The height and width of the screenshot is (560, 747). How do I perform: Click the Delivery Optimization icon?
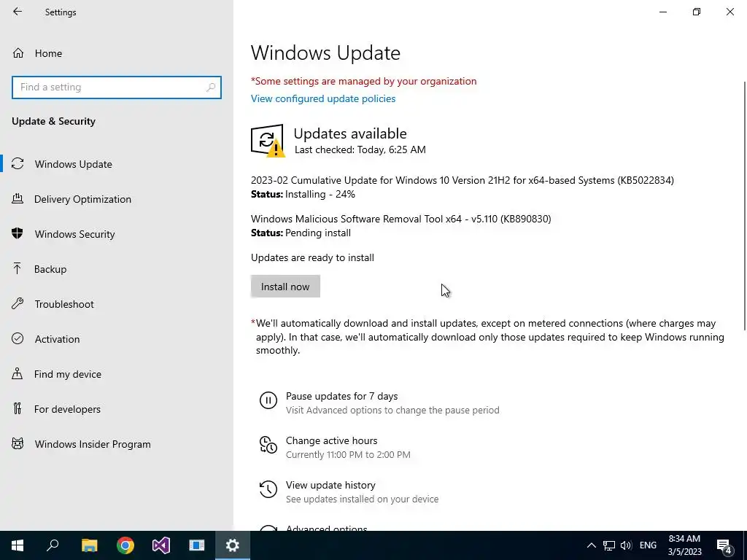(18, 198)
